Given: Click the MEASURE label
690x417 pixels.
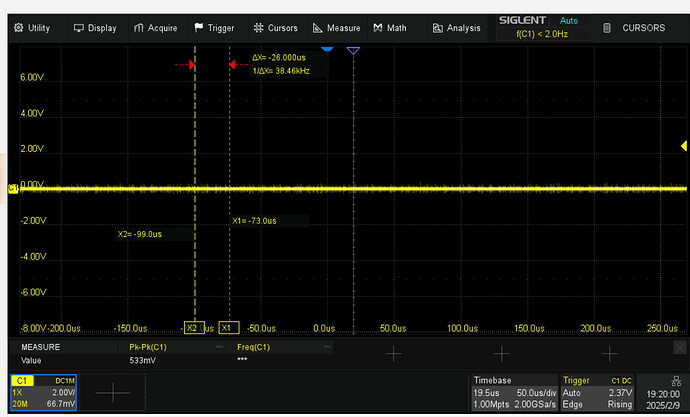Looking at the screenshot, I should point(40,347).
